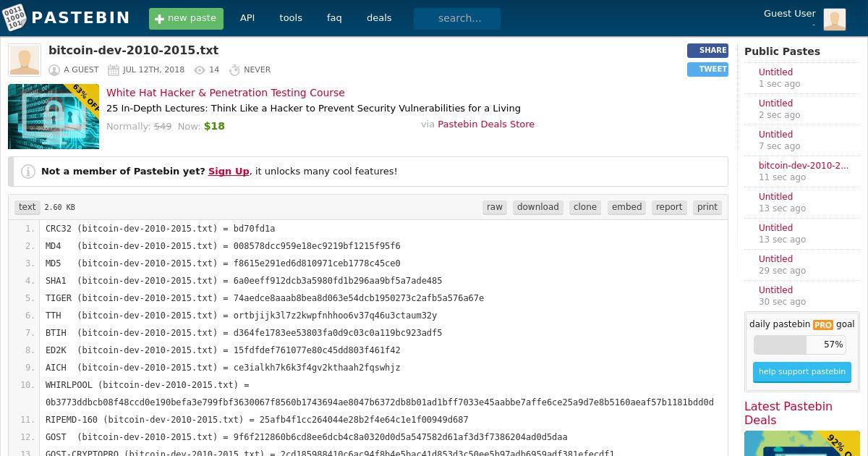The height and width of the screenshot is (456, 868).
Task: Click the daily goal 57% progress bar
Action: point(800,345)
